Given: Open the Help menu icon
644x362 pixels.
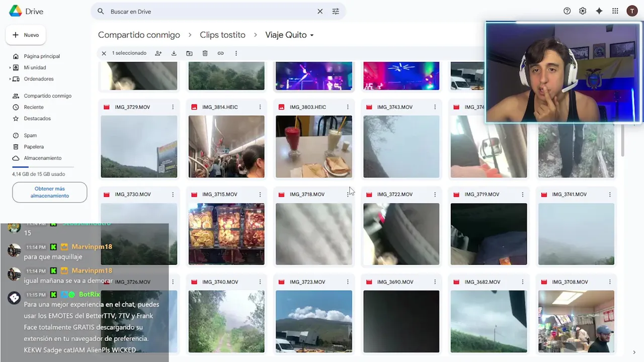Looking at the screenshot, I should point(567,11).
